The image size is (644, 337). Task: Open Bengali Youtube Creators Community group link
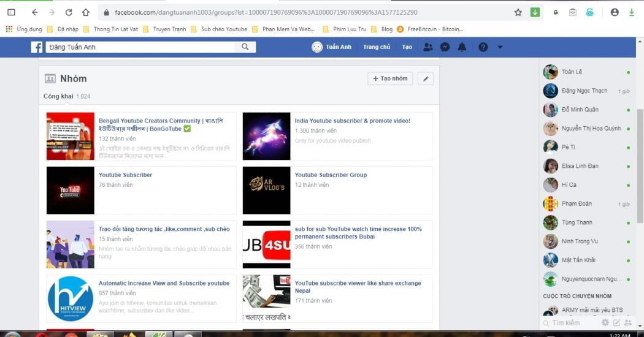pos(161,125)
